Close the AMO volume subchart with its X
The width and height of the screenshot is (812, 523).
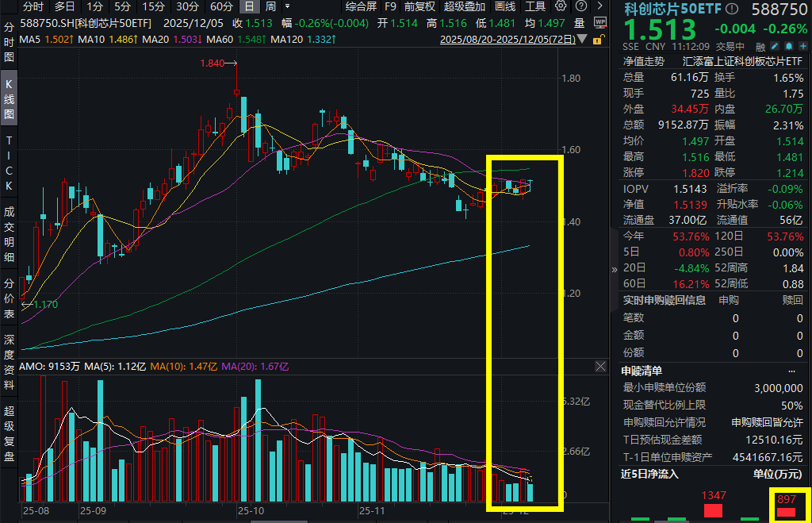click(x=600, y=366)
